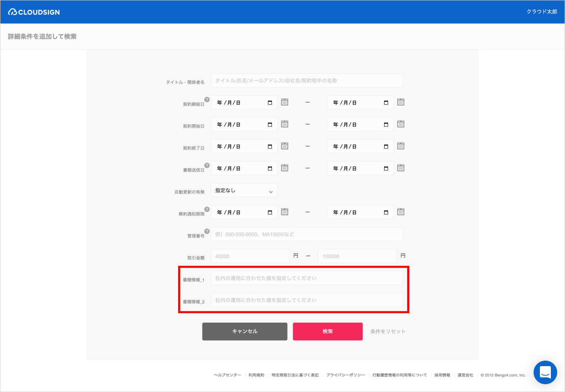Open calendar icon beside 契約開始日 start date
The height and width of the screenshot is (392, 565).
285,124
